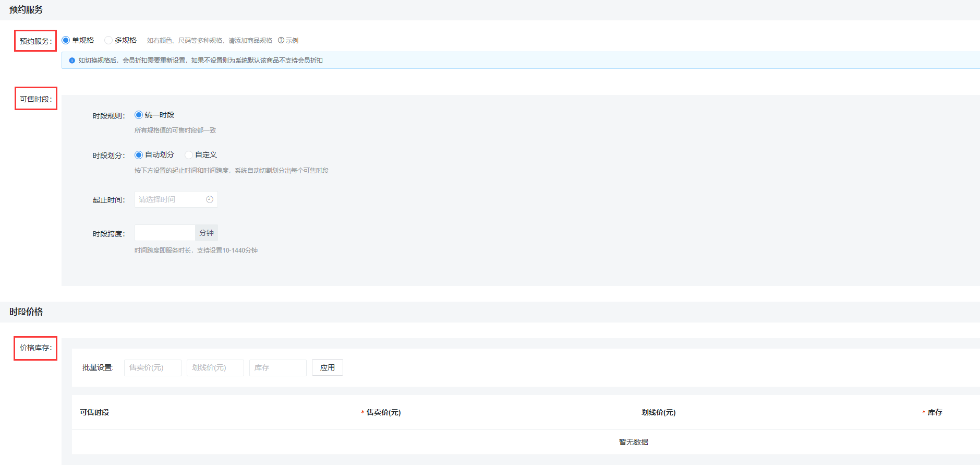
Task: Focus the batch 库存 input field
Action: click(x=277, y=368)
